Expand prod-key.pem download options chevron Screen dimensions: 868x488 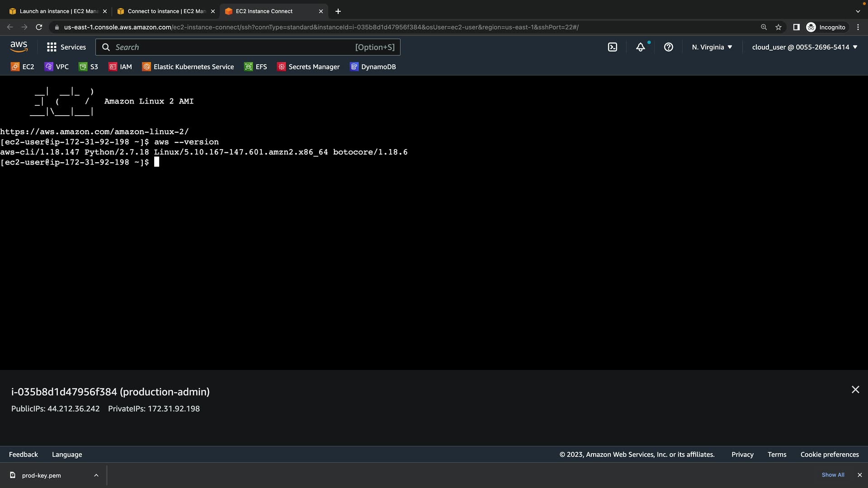pos(96,475)
